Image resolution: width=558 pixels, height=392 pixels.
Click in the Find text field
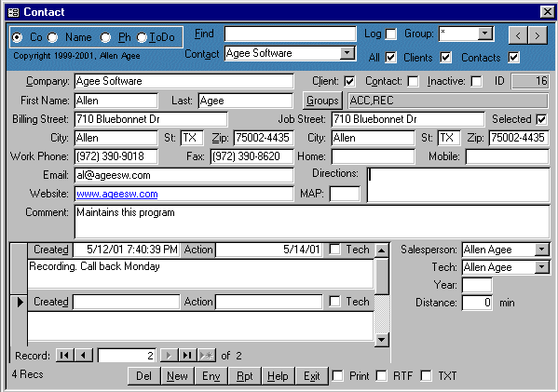coord(290,34)
